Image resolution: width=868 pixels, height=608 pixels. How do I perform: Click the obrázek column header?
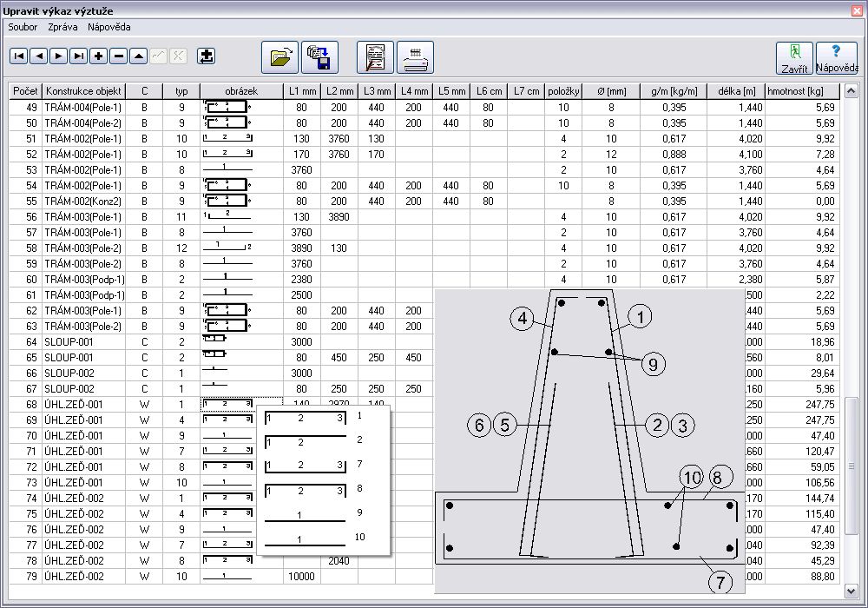point(241,91)
